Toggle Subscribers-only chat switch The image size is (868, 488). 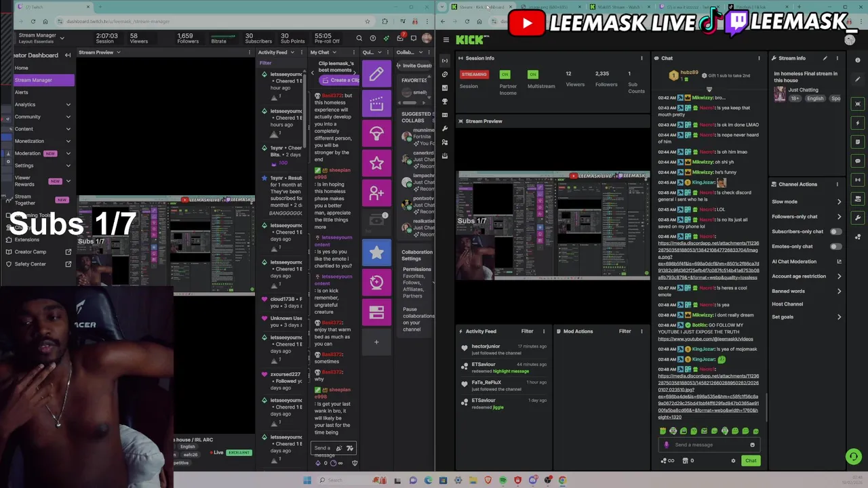tap(836, 232)
